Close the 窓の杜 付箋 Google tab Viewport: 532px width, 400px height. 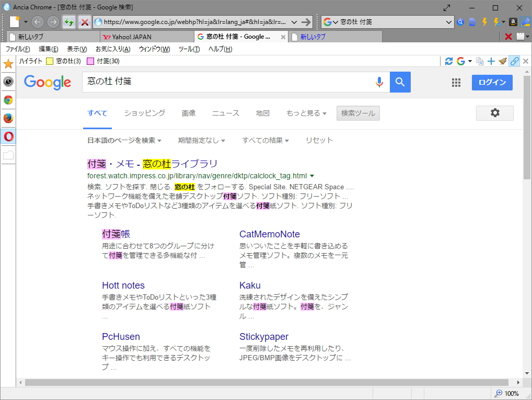[283, 37]
